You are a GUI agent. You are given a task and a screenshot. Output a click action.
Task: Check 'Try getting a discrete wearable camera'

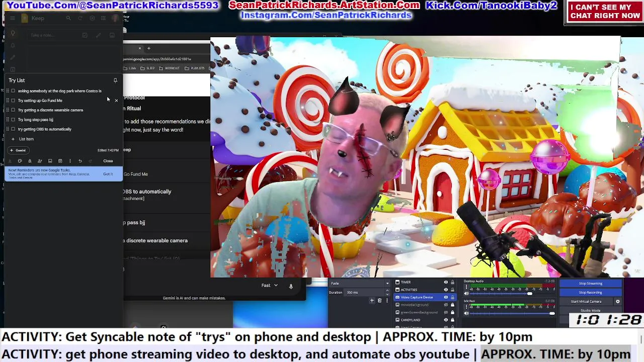tap(13, 110)
